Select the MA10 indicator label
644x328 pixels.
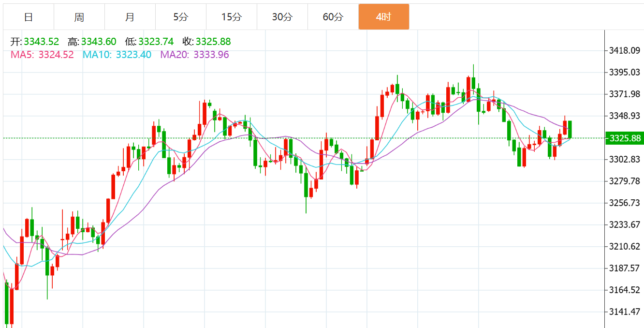[x=117, y=55]
